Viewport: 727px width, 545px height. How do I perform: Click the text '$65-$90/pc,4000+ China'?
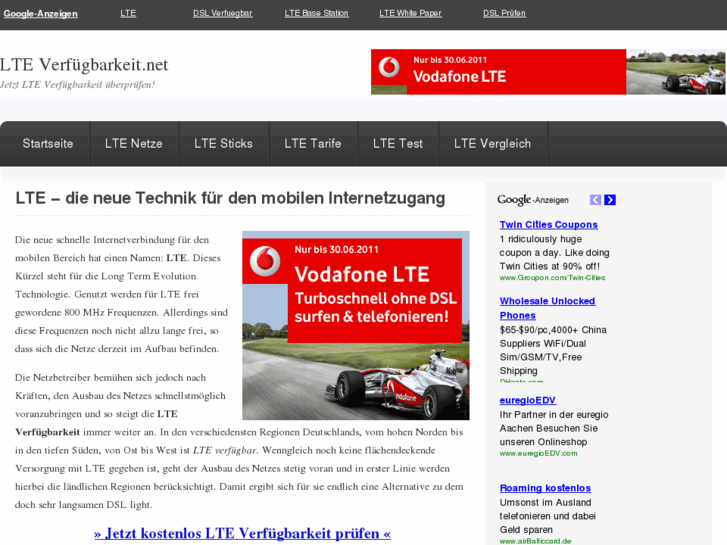click(x=553, y=330)
